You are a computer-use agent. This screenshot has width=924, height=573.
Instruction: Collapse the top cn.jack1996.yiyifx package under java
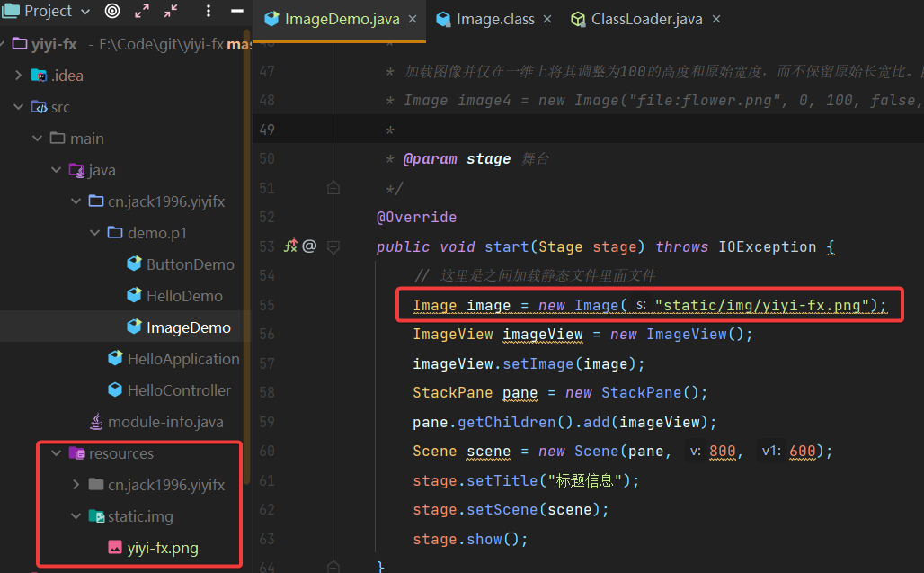pos(76,201)
